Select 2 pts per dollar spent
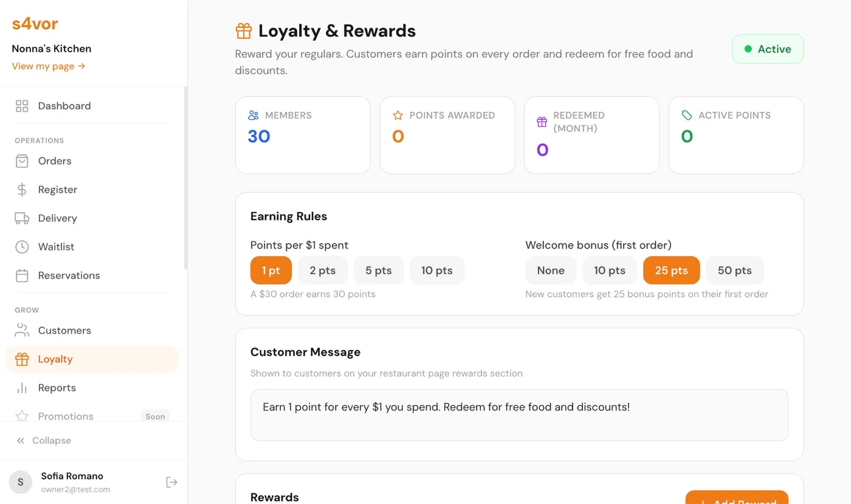This screenshot has height=504, width=851. coord(322,270)
